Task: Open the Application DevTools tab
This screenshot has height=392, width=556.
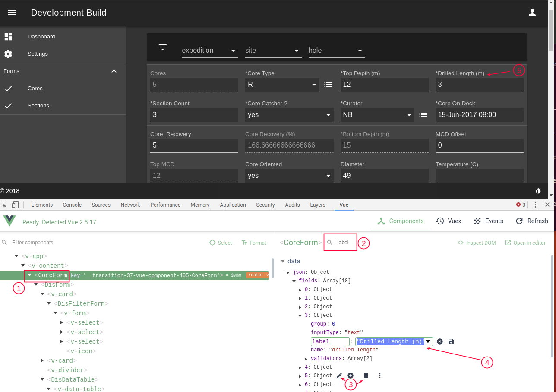Action: pos(233,205)
